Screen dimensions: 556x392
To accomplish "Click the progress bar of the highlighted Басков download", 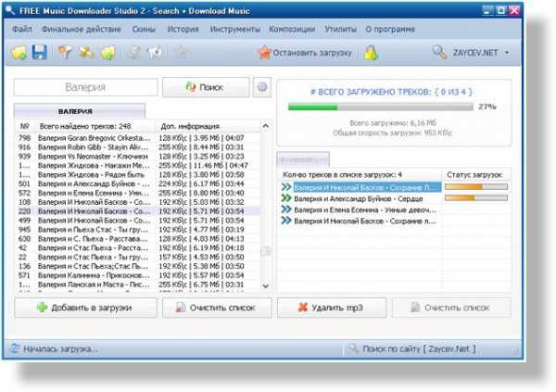I will [476, 186].
